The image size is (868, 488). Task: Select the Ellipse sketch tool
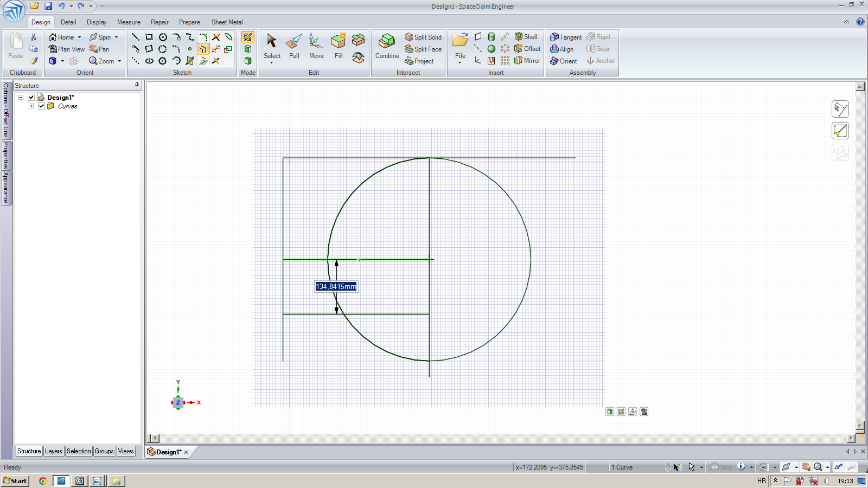(x=149, y=61)
